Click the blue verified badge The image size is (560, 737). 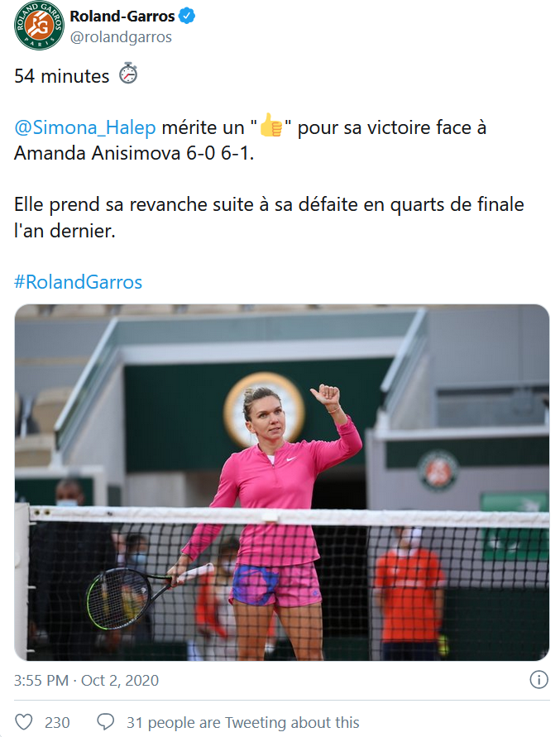tap(187, 16)
